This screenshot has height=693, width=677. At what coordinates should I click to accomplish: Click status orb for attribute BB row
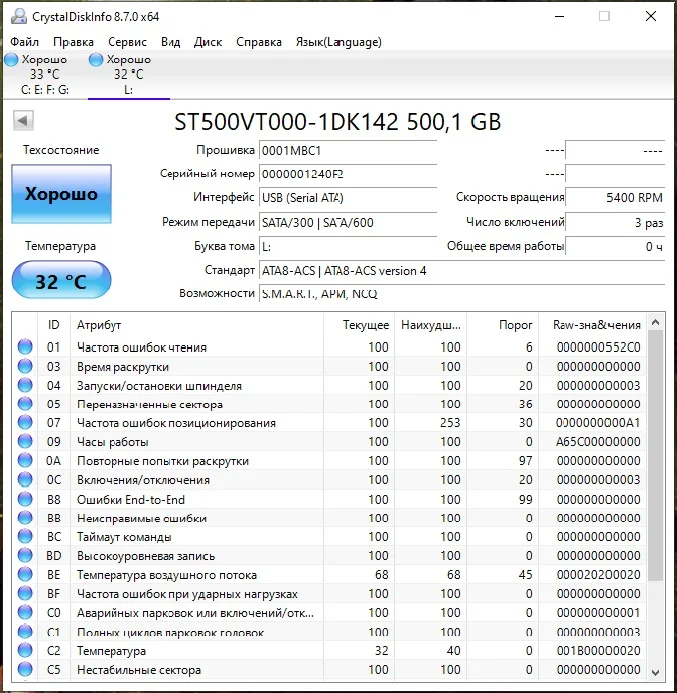tap(25, 518)
